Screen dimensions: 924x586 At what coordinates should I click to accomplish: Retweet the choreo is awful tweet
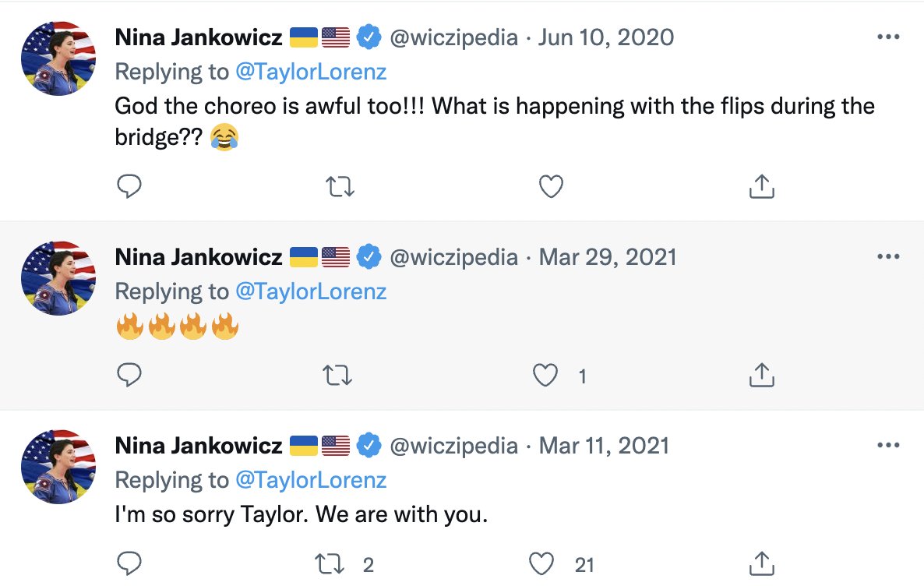click(x=339, y=186)
